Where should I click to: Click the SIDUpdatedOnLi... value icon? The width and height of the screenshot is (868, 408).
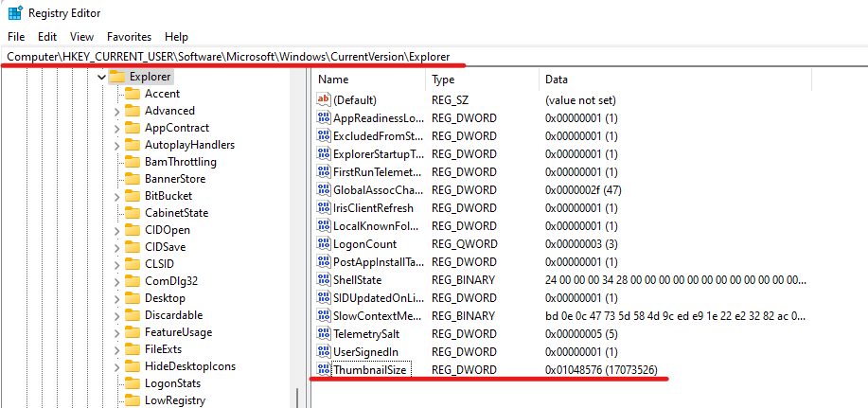coord(324,298)
